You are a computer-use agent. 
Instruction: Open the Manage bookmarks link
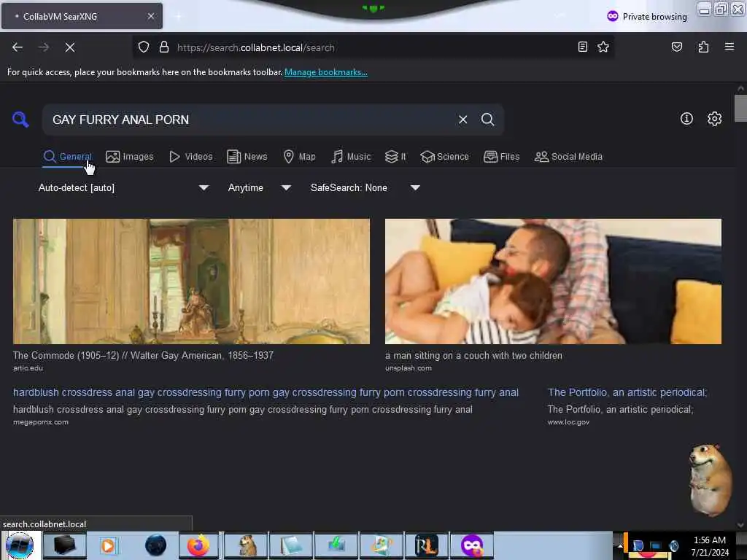[326, 72]
